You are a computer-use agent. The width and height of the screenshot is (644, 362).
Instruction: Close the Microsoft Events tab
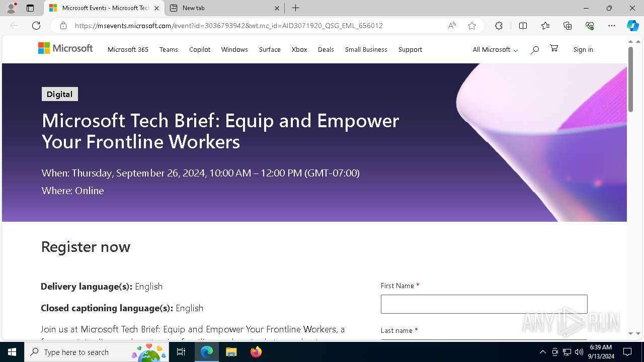click(157, 8)
